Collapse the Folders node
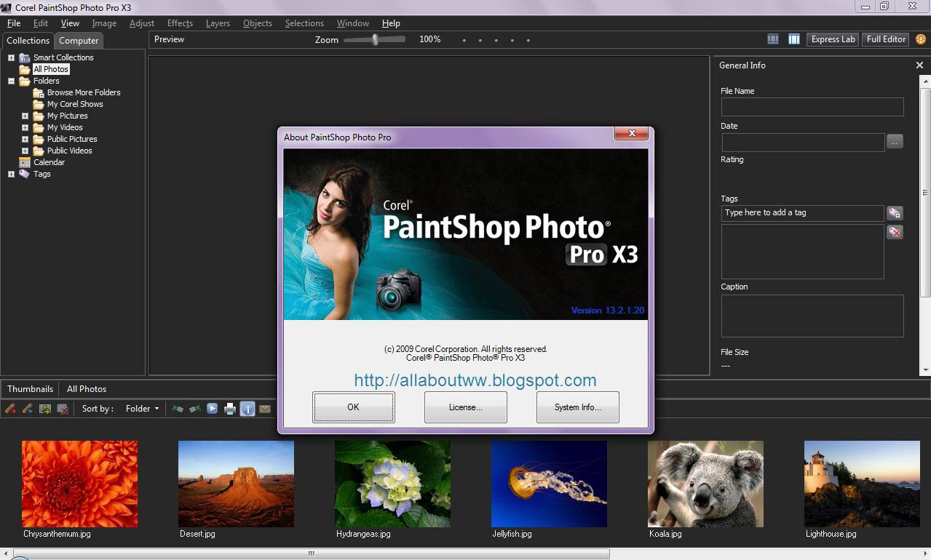Image resolution: width=931 pixels, height=560 pixels. click(11, 81)
